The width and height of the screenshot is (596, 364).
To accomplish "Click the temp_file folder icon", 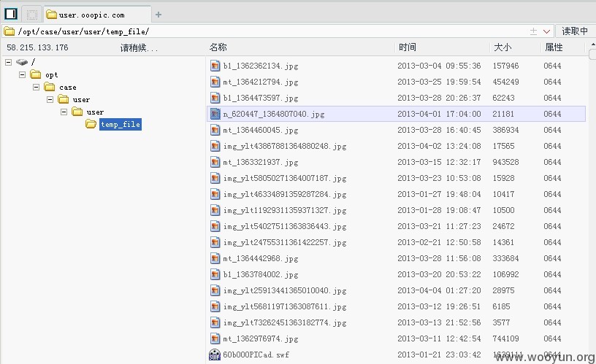I will (91, 124).
